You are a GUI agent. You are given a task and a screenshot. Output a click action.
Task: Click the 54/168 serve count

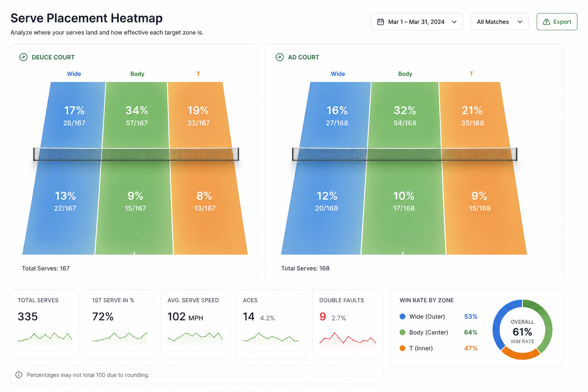point(405,123)
